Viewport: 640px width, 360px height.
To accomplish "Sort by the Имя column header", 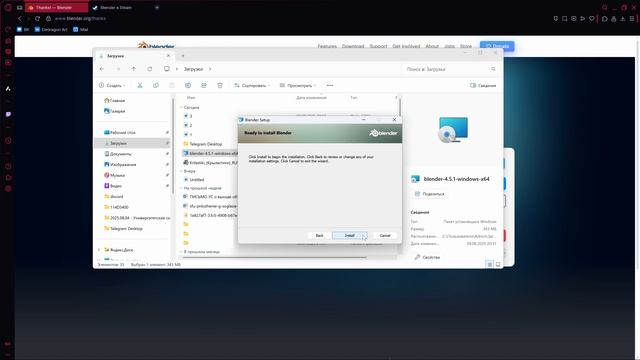I will coord(191,98).
